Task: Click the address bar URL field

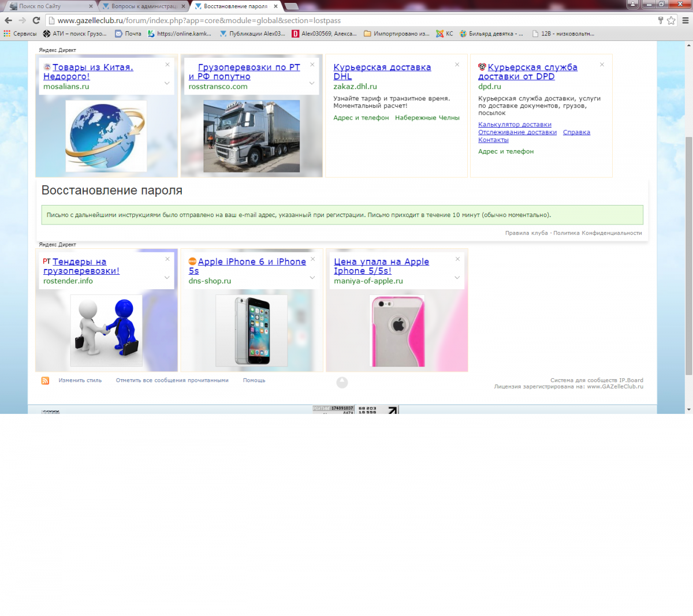Action: [x=352, y=20]
